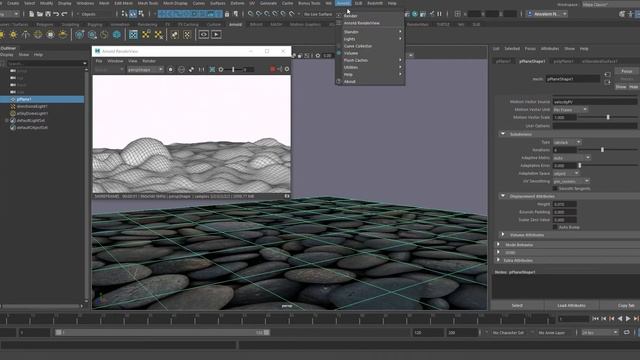The width and height of the screenshot is (640, 360).
Task: Click the Arnold RenderView shelf icon (eye symbol)
Action: (203, 35)
